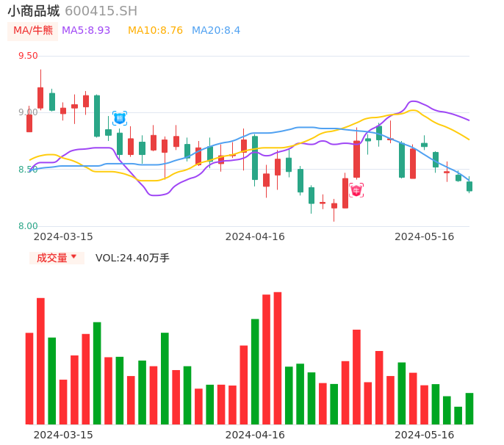This screenshot has width=504, height=445.
Task: Click the 2024-04-16 date label under the price chart
Action: click(x=255, y=236)
